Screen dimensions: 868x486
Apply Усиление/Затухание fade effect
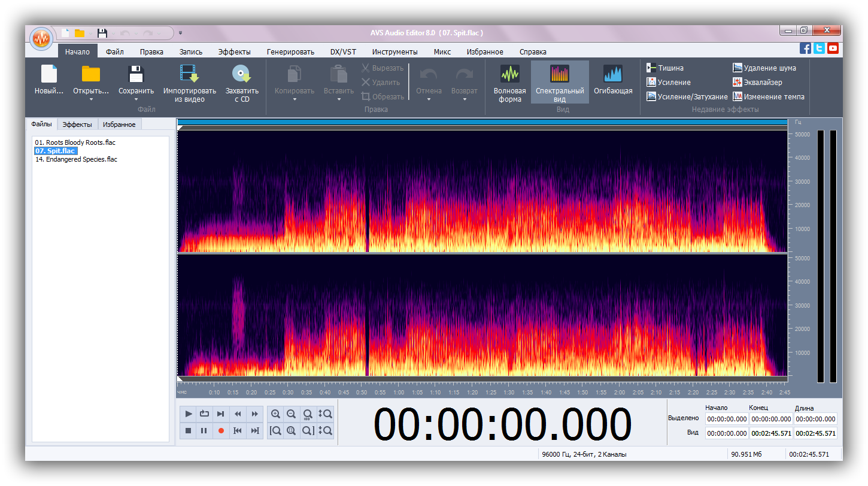pyautogui.click(x=687, y=97)
